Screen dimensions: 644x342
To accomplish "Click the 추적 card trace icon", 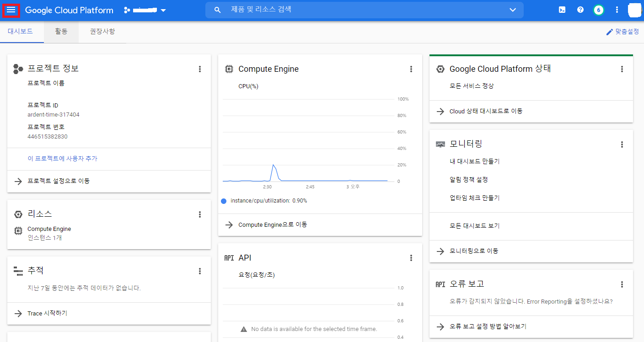I will [18, 271].
